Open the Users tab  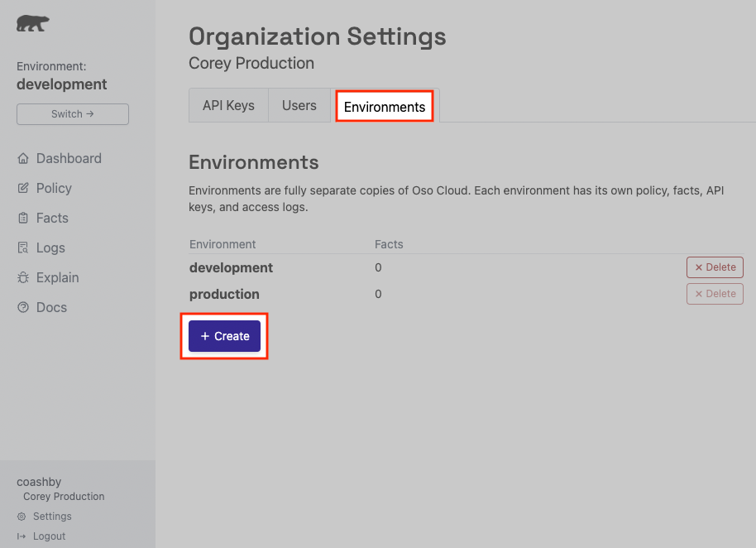(299, 106)
